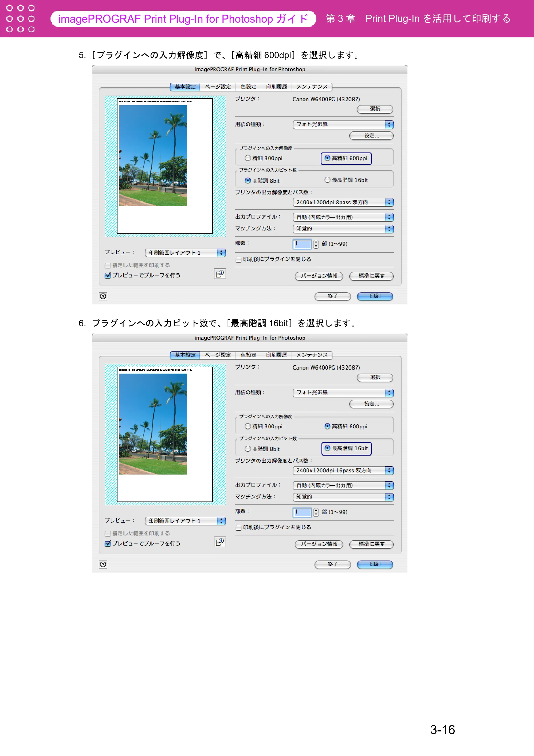Open the proof settings icon in upper dialog
The image size is (534, 756).
tap(220, 274)
